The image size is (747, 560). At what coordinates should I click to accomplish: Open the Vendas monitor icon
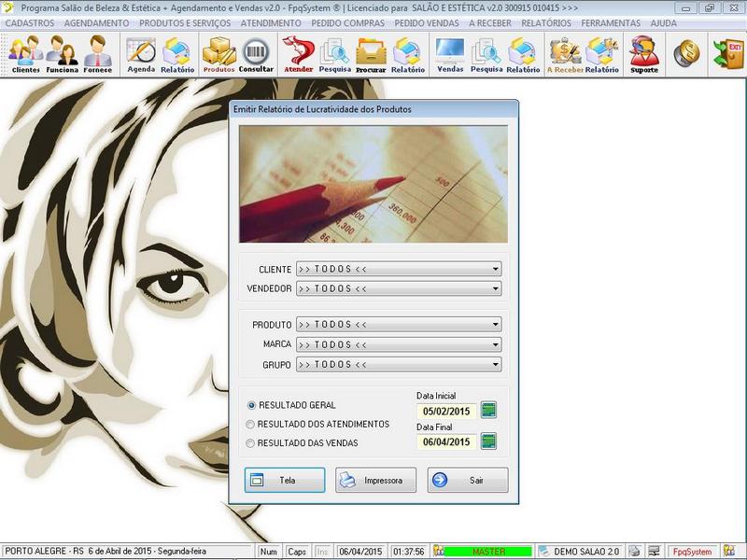pyautogui.click(x=450, y=55)
